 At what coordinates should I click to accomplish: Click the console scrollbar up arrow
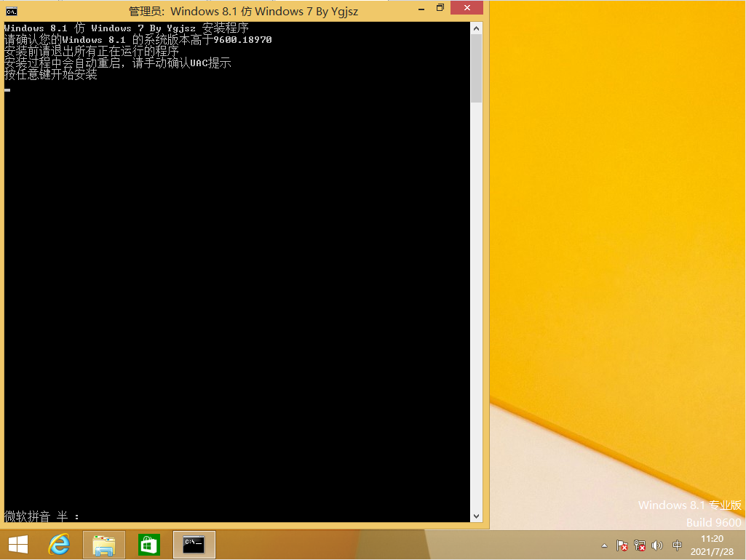(476, 28)
